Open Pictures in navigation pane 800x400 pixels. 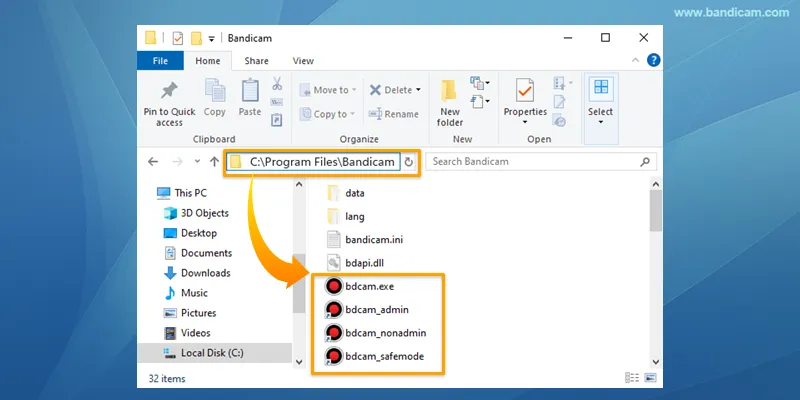[x=190, y=313]
